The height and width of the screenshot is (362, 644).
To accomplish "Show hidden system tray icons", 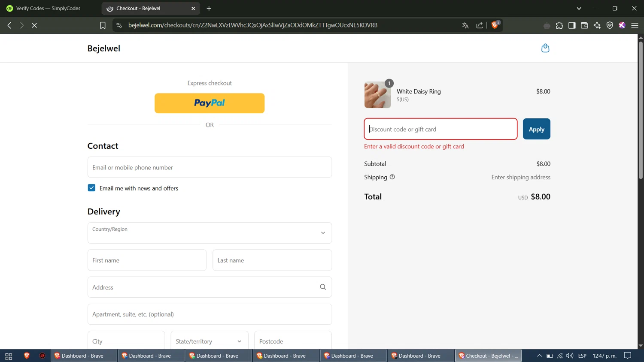I will [539, 356].
